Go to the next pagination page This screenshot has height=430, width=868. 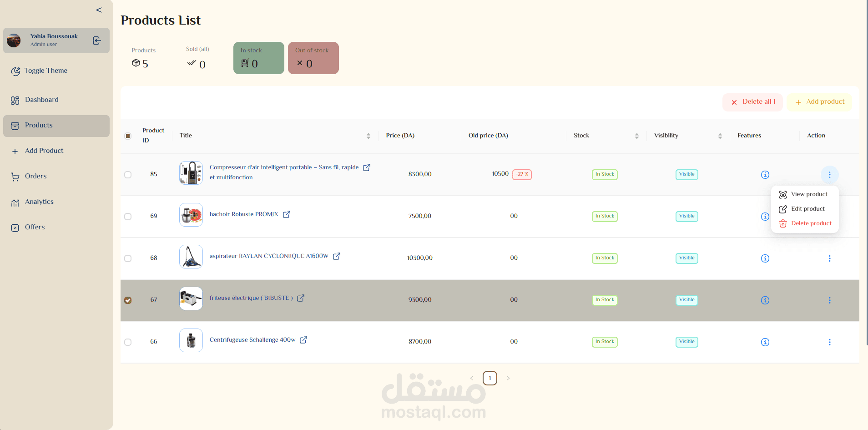(508, 378)
